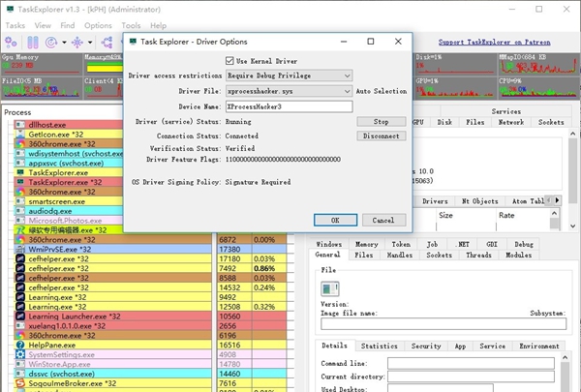Click the Driver Options dialog title icon
The width and height of the screenshot is (581, 392).
pos(133,42)
